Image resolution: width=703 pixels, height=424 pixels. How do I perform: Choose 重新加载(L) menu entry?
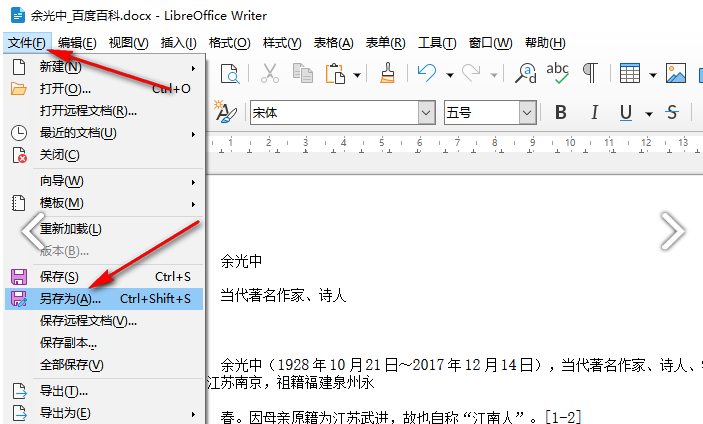click(104, 229)
